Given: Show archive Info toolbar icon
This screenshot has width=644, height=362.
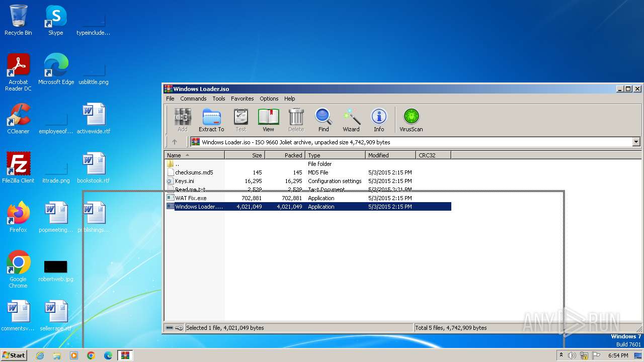Looking at the screenshot, I should pos(379,120).
